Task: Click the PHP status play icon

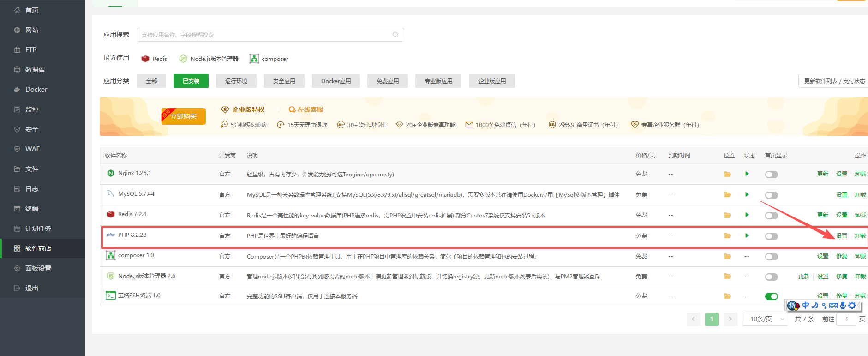Action: [x=747, y=235]
